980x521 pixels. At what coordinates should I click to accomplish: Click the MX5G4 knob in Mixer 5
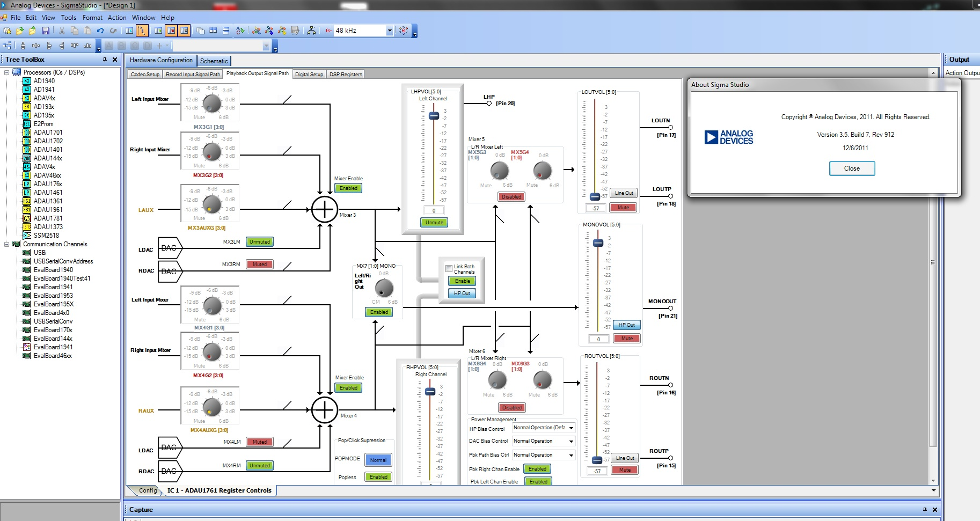click(542, 171)
